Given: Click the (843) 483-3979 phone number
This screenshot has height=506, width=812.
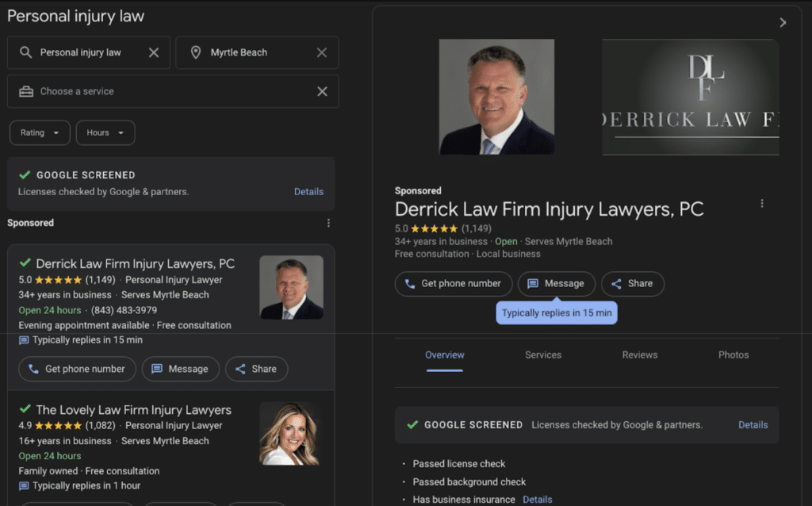Looking at the screenshot, I should click(x=124, y=310).
